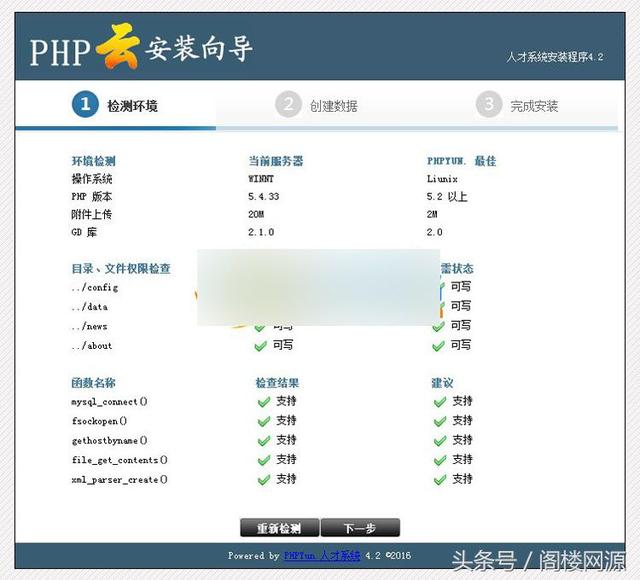Click green check in ../about 可写 right column
640x580 pixels.
[x=438, y=346]
